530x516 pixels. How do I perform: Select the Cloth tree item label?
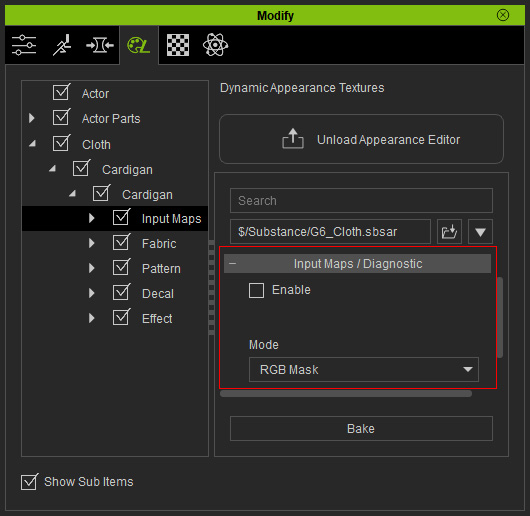tap(96, 145)
